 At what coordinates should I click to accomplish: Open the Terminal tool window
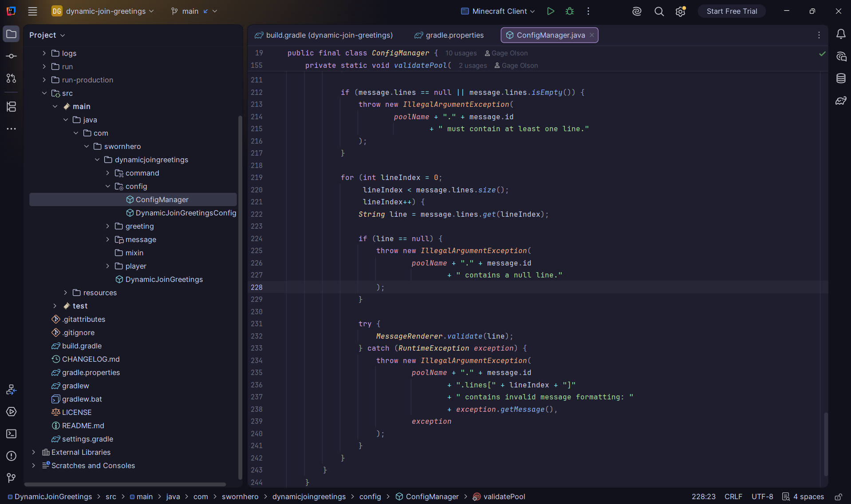click(x=11, y=434)
